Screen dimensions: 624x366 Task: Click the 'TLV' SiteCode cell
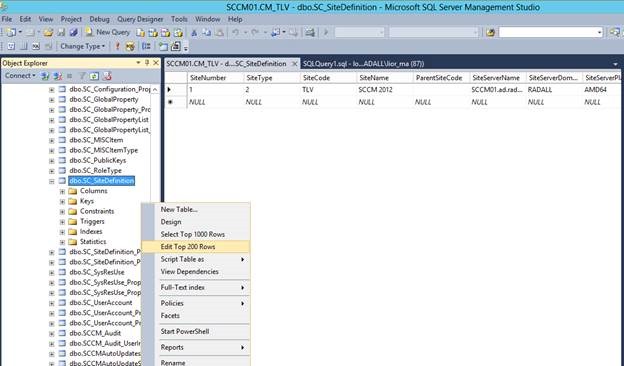tap(328, 90)
